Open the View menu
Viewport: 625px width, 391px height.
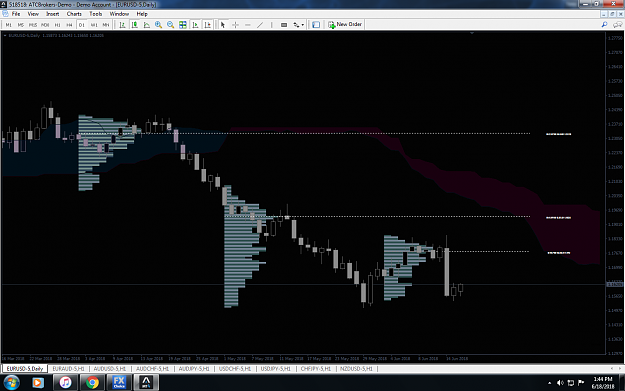point(33,14)
